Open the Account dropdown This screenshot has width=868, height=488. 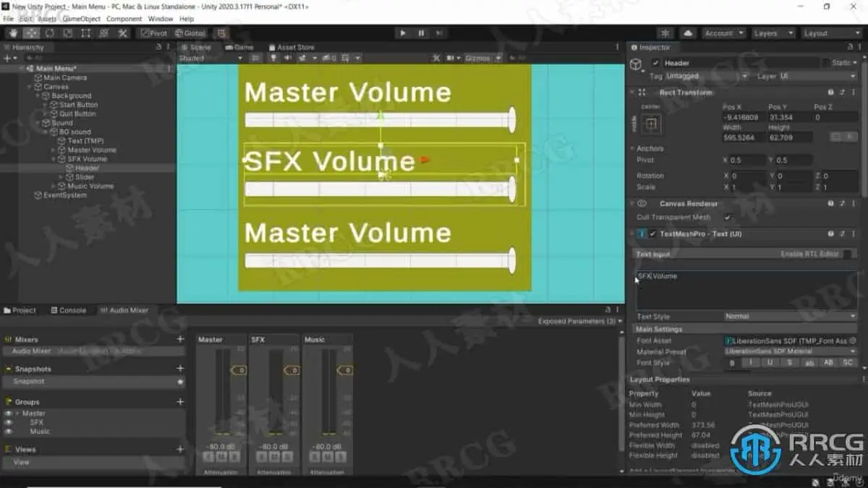[x=723, y=33]
